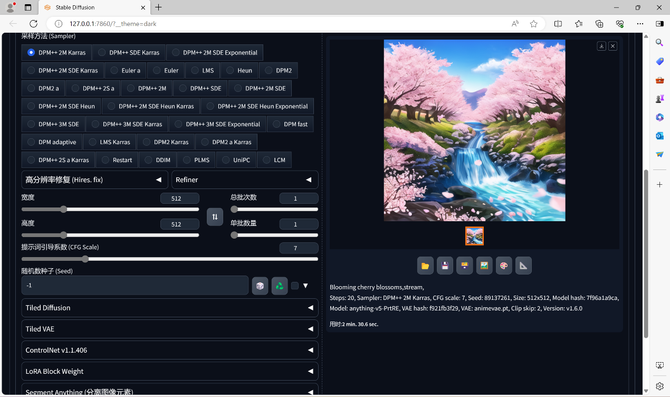Expand the ControlNet v1.1.406 panel
The image size is (670, 397).
point(170,350)
